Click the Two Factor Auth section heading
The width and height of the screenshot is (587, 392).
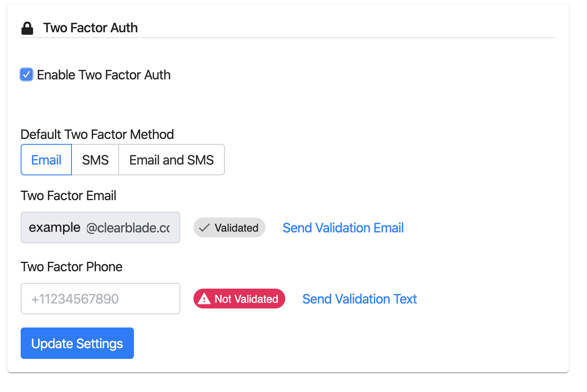[x=91, y=28]
